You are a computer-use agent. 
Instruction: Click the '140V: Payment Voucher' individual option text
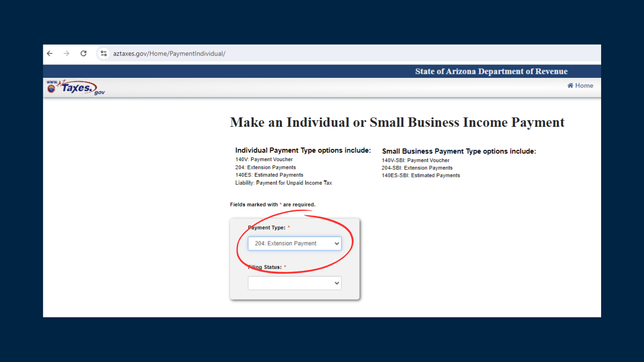tap(264, 159)
